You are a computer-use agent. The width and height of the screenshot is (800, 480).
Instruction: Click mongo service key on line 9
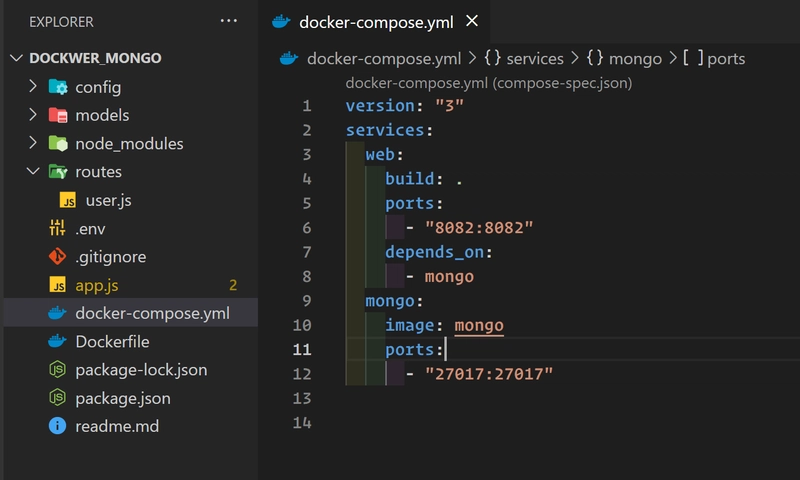tap(390, 301)
